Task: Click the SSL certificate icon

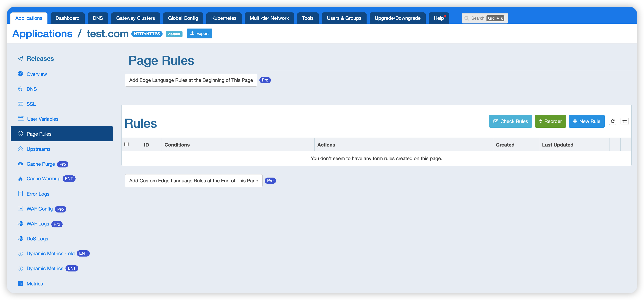Action: (x=21, y=104)
